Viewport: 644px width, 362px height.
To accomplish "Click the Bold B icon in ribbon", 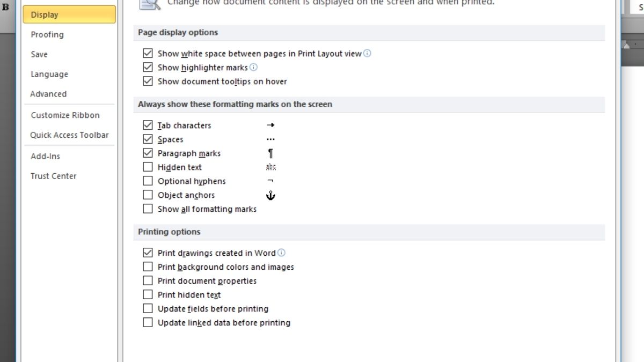I will (x=5, y=8).
